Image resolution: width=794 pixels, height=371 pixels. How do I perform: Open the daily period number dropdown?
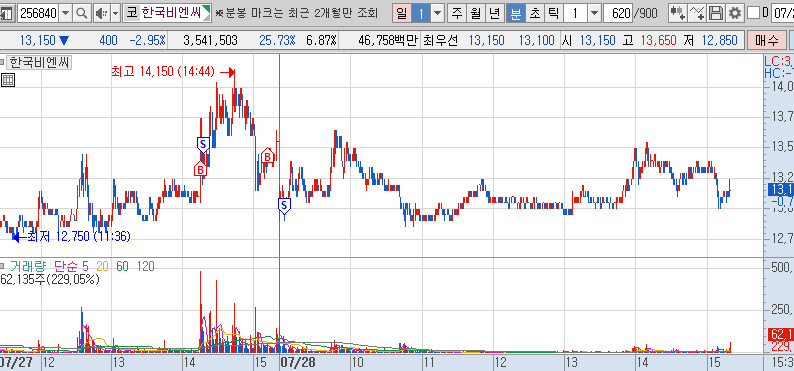tap(438, 13)
